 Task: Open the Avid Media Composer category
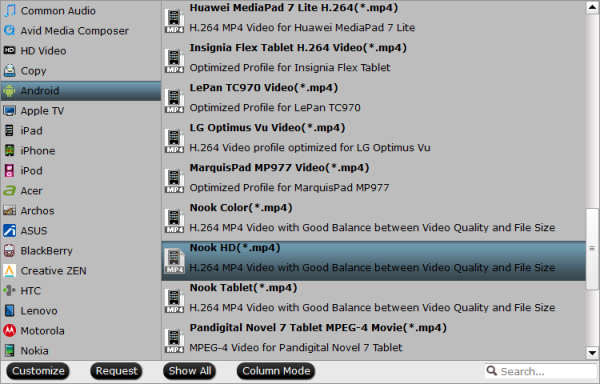click(x=81, y=31)
